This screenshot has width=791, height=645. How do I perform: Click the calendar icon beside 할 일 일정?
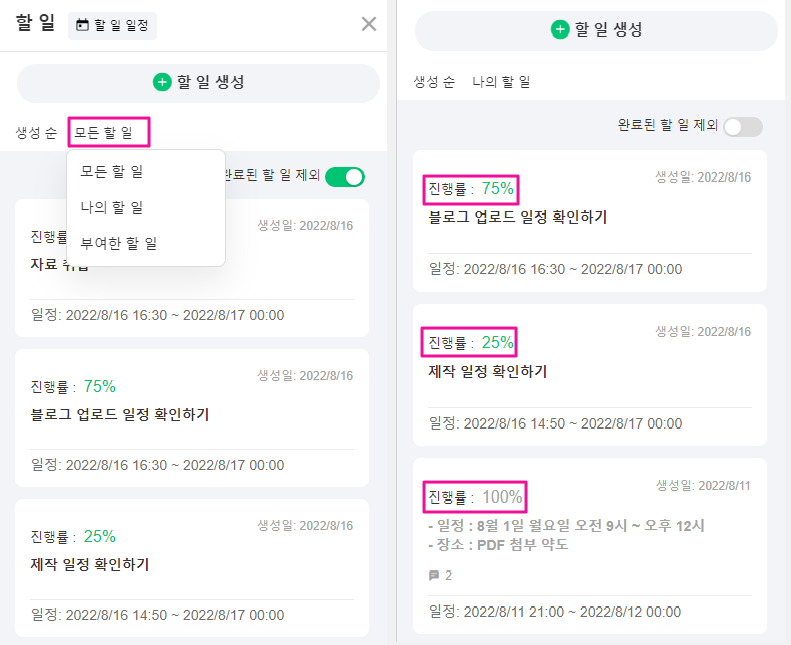(x=83, y=26)
